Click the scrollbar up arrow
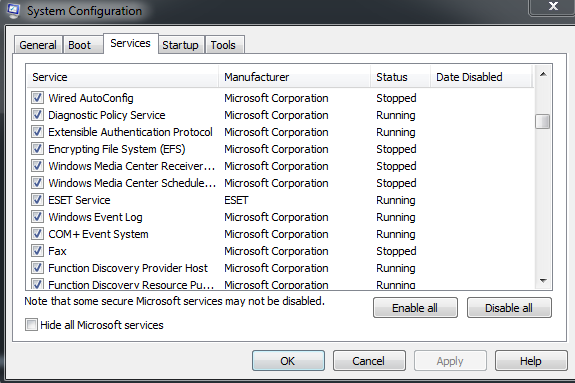This screenshot has width=575, height=383. point(543,74)
